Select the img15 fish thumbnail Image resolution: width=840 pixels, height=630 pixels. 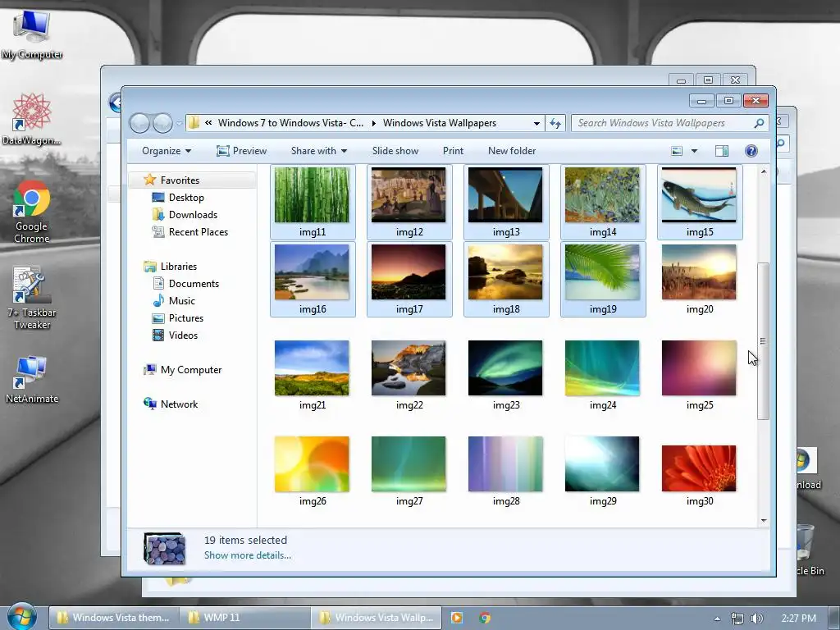pos(699,202)
